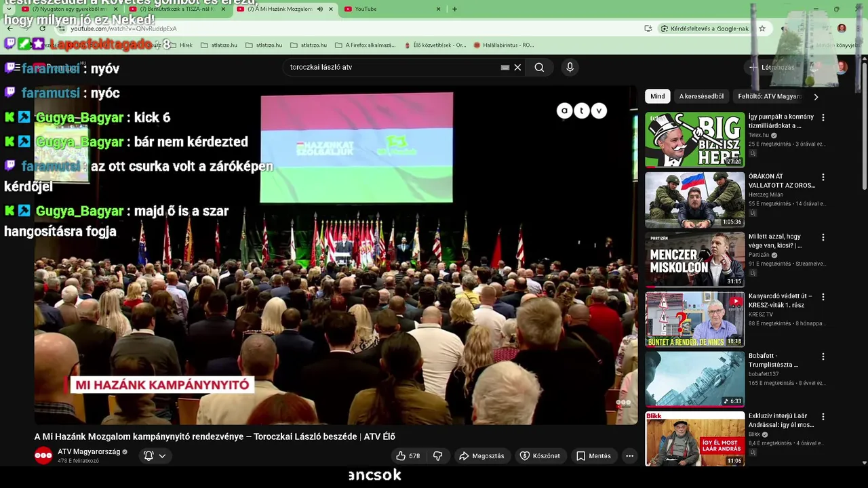
Task: Open the on-screen keyboard icon in search
Action: tap(505, 67)
